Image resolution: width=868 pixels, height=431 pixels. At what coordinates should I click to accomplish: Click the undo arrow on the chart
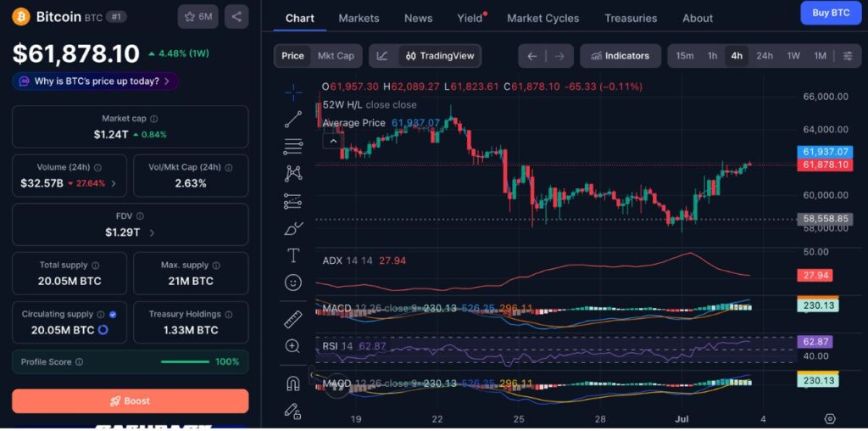coord(532,56)
